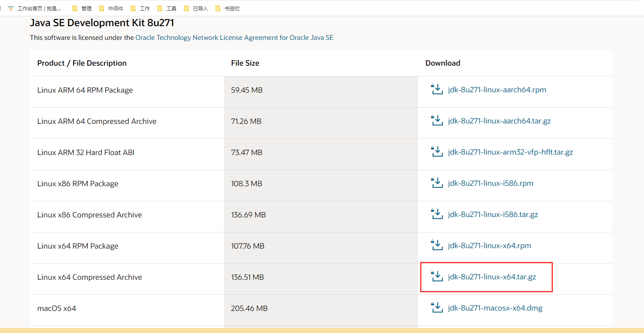Click the Product / File Description column header
The width and height of the screenshot is (644, 333).
(82, 63)
